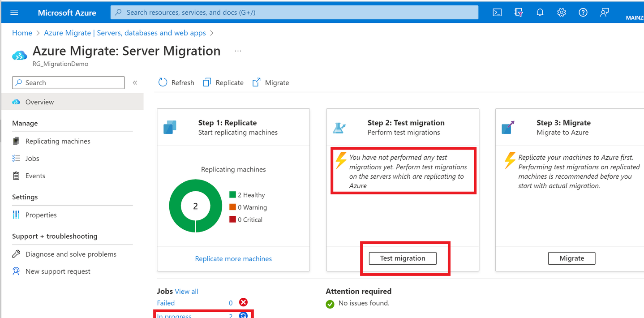
Task: Open the directories and subscriptions filter icon
Action: (x=519, y=13)
